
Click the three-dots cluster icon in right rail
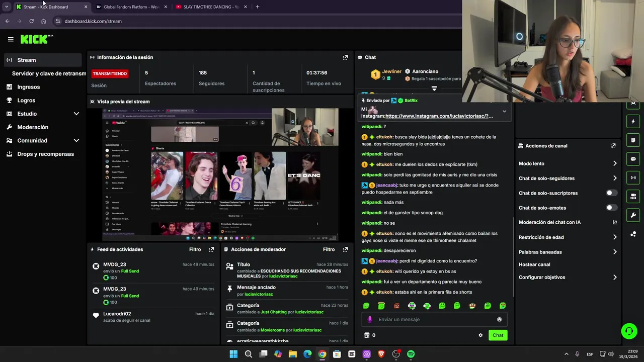633,234
